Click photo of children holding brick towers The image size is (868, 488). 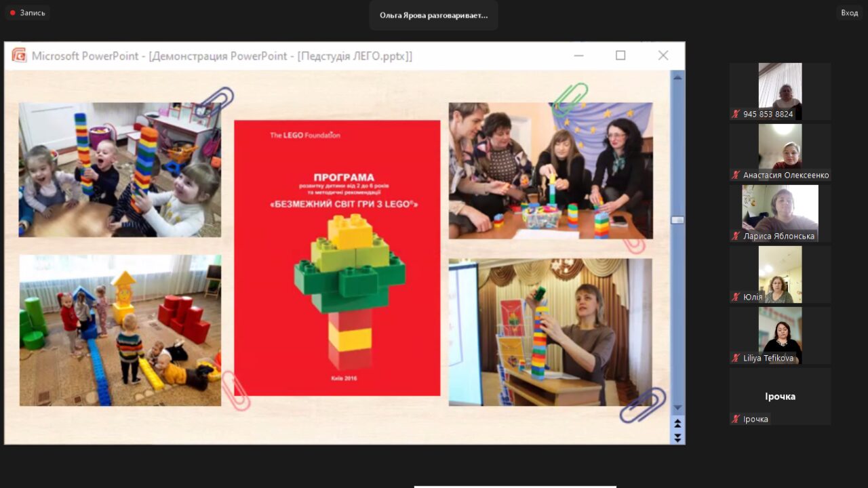[x=120, y=169]
